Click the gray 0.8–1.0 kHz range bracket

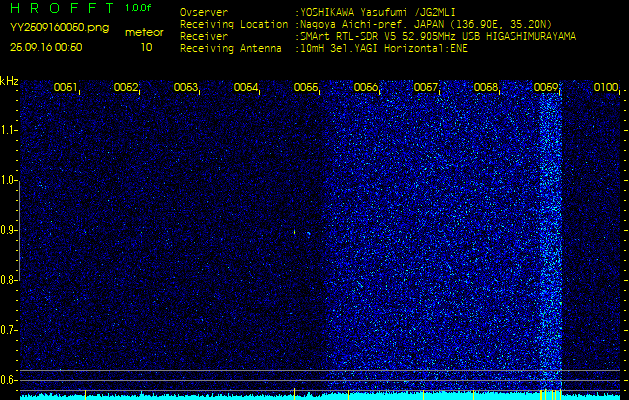[19, 230]
